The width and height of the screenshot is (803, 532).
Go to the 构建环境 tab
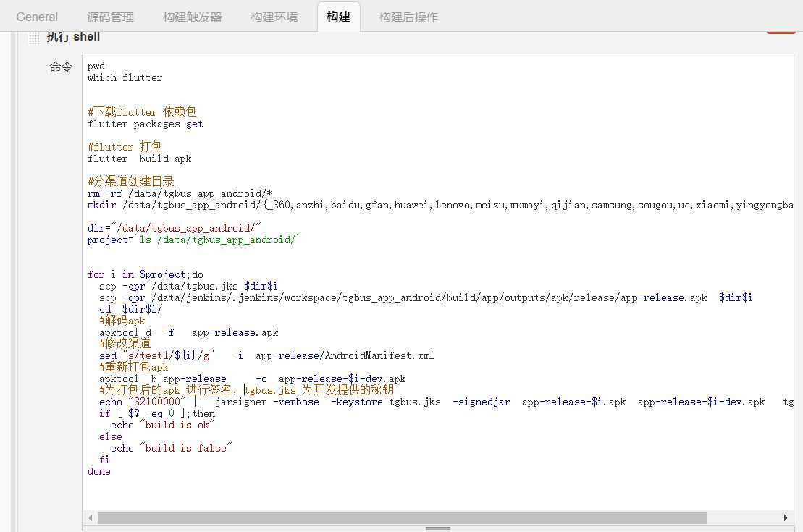click(274, 17)
